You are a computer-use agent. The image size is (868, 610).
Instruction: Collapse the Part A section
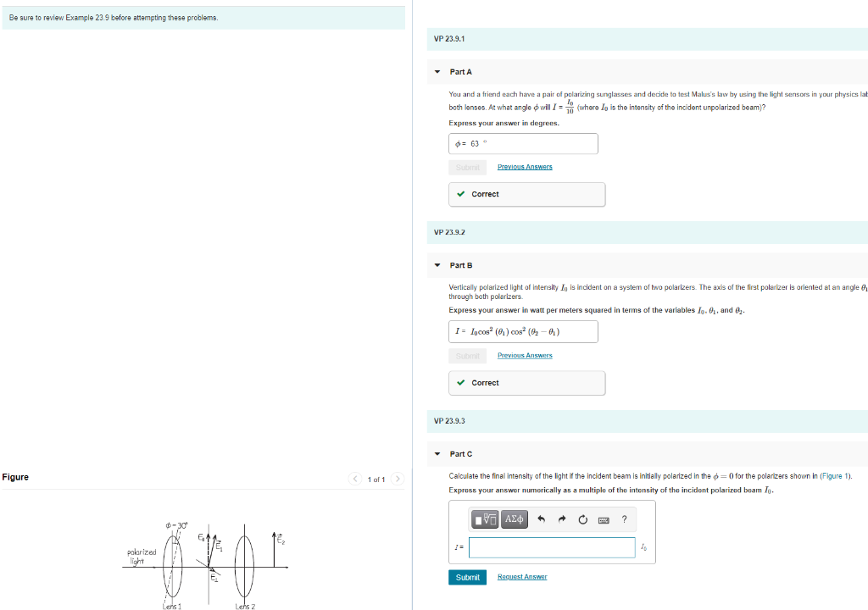pyautogui.click(x=437, y=71)
